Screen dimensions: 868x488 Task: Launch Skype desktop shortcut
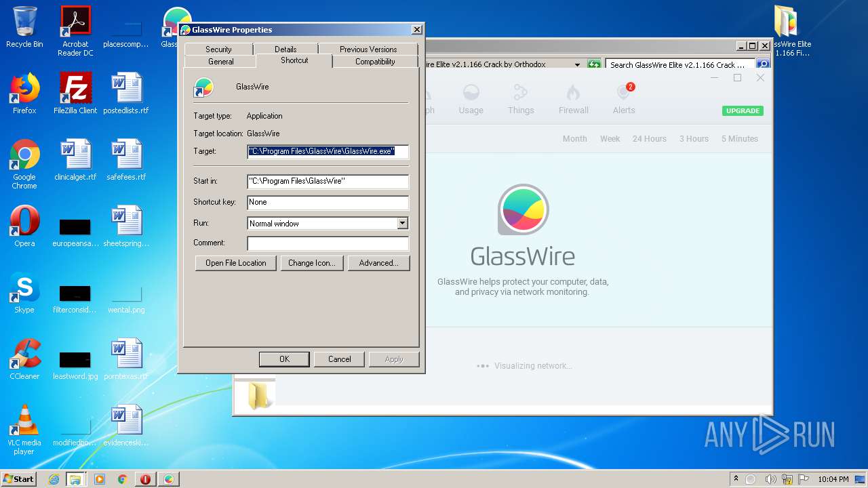click(x=24, y=293)
